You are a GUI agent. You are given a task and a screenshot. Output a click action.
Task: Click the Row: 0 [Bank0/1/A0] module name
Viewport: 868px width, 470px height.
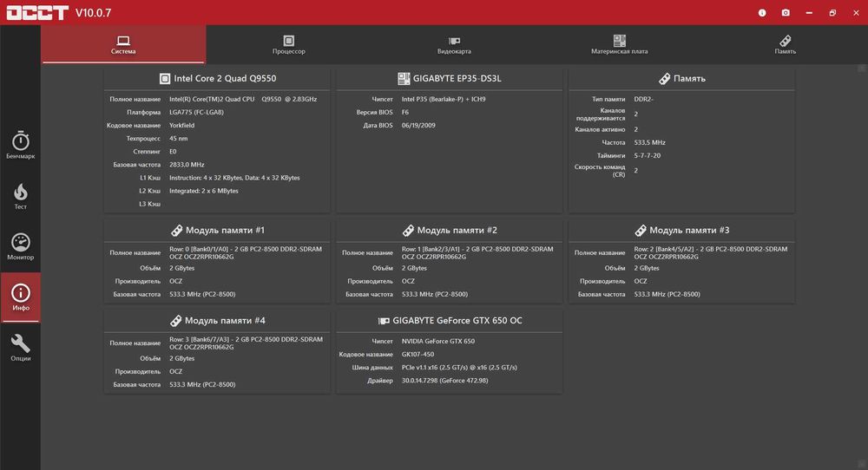[246, 253]
